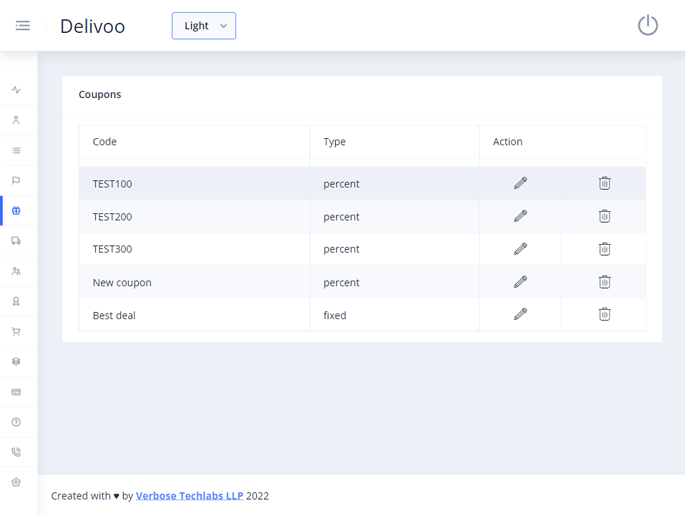Open the award badge sidebar icon
Screen dimensions: 685x514
(x=16, y=301)
